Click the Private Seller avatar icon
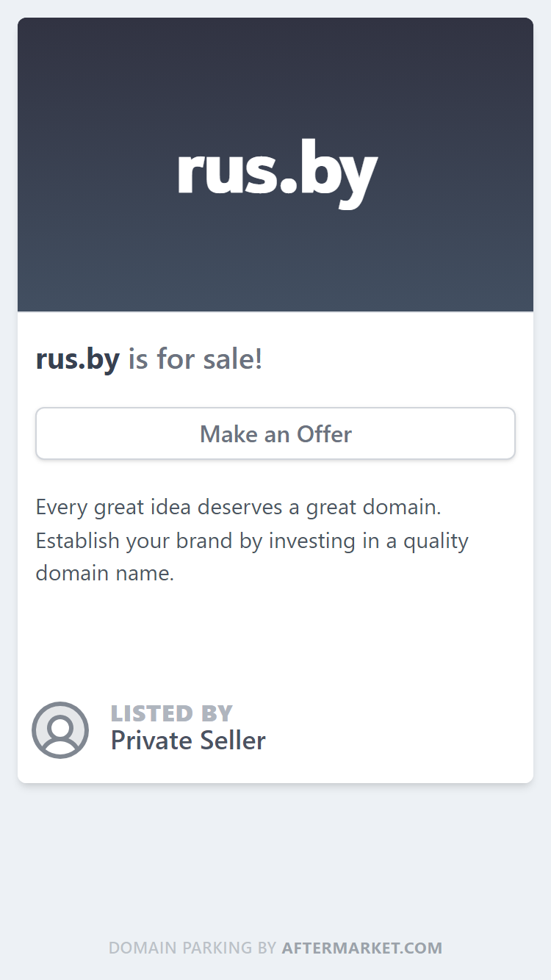Viewport: 551px width, 980px height. click(60, 730)
